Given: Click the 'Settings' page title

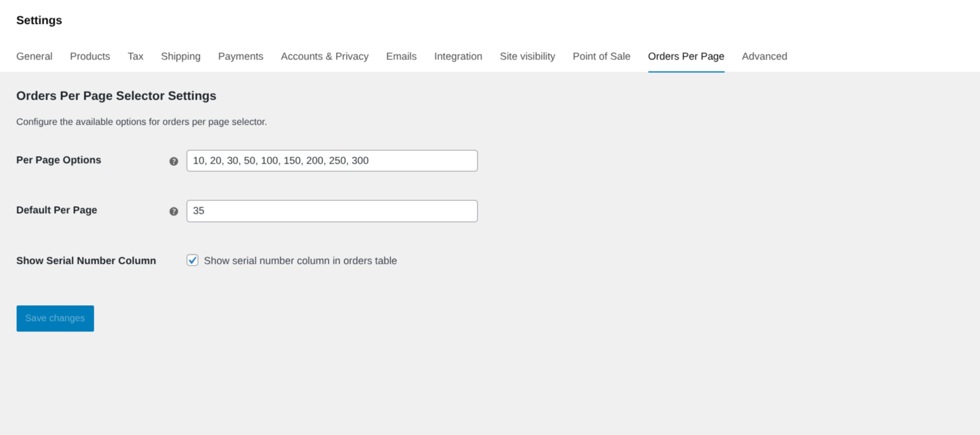Looking at the screenshot, I should (x=39, y=20).
